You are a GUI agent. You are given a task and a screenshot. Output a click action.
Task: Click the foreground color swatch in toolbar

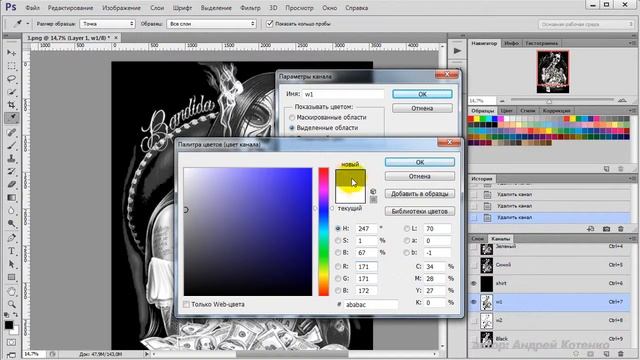tap(9, 325)
